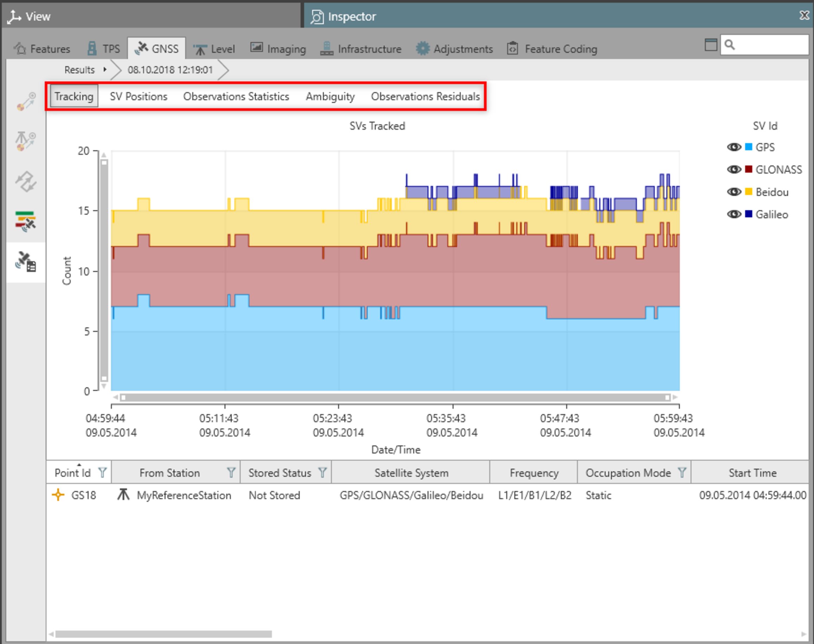Click the Galileo dark blue color swatch

pyautogui.click(x=749, y=214)
